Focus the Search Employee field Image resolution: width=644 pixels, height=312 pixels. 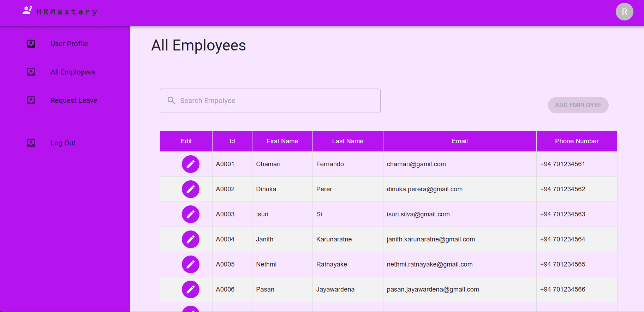(275, 101)
